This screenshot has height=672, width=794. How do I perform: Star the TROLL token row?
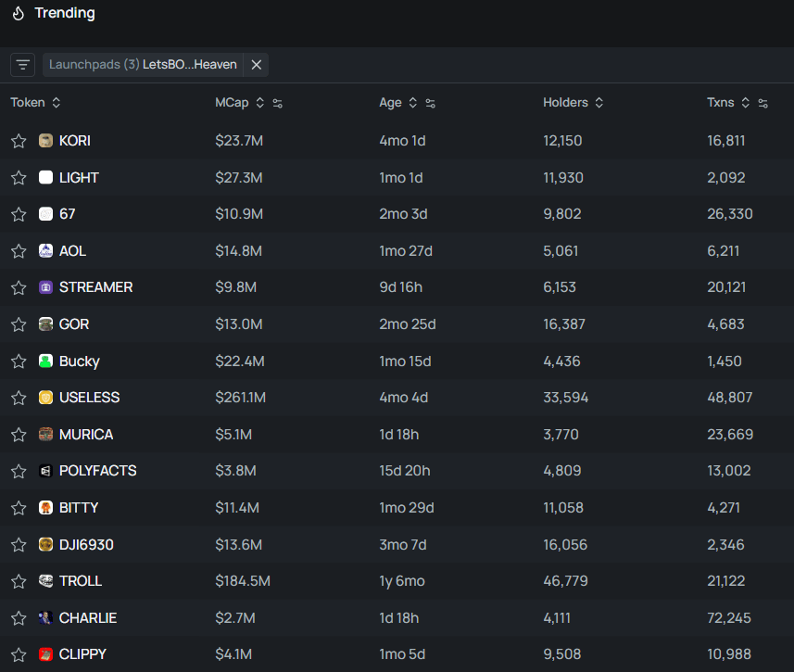pyautogui.click(x=19, y=581)
